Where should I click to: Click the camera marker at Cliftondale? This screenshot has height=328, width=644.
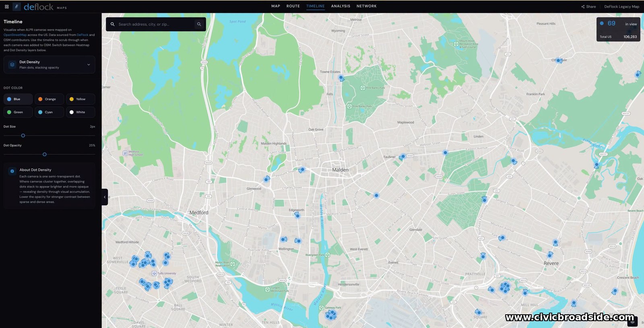pyautogui.click(x=559, y=61)
